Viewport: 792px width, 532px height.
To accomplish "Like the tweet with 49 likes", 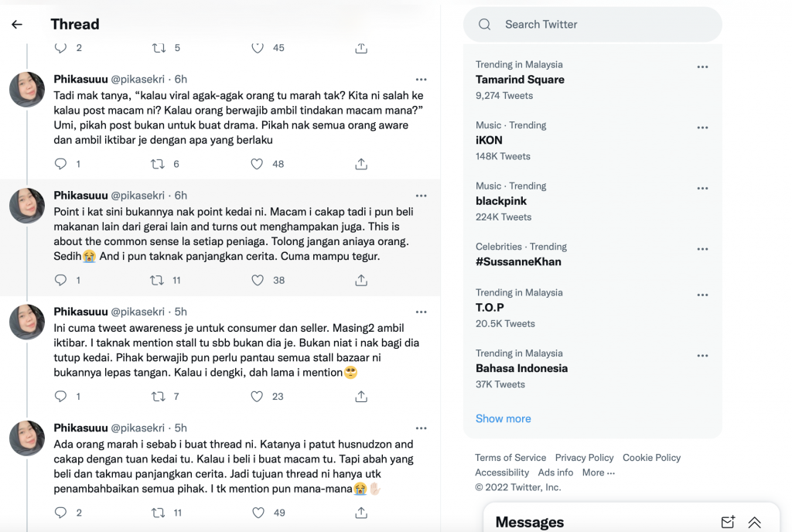I will click(258, 513).
